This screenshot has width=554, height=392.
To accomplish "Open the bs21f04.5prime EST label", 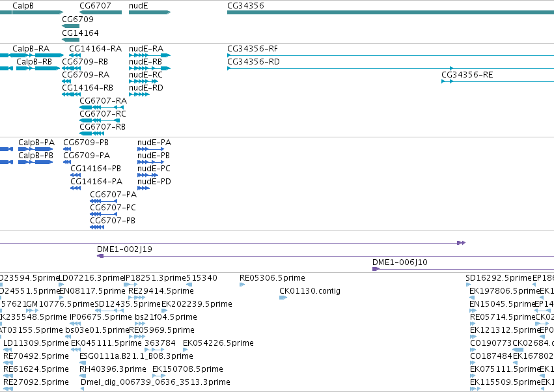I will point(166,317).
